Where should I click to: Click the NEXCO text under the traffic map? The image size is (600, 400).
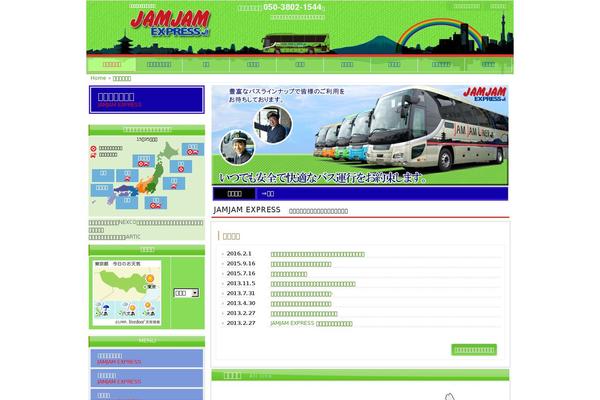(x=127, y=222)
